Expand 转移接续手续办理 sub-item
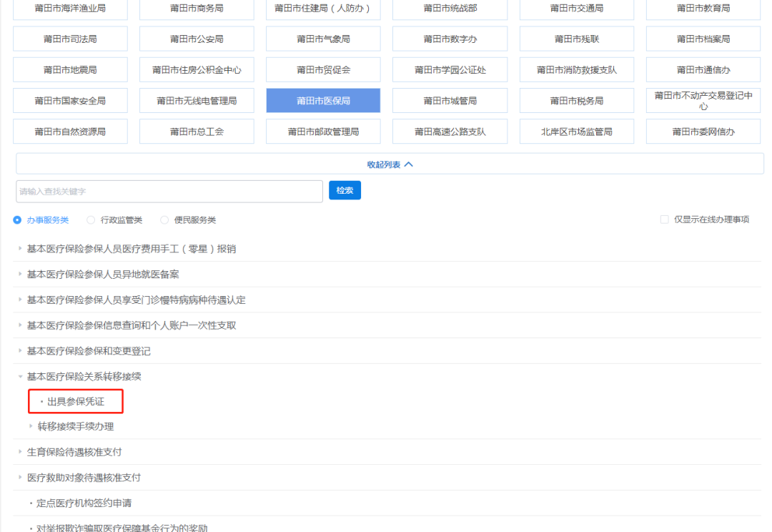The image size is (772, 532). click(75, 427)
